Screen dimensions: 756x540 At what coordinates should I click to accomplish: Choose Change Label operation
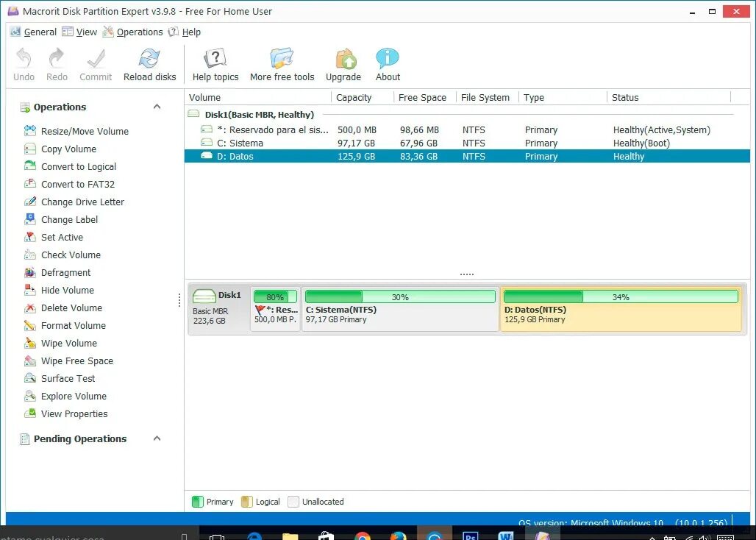coord(61,219)
